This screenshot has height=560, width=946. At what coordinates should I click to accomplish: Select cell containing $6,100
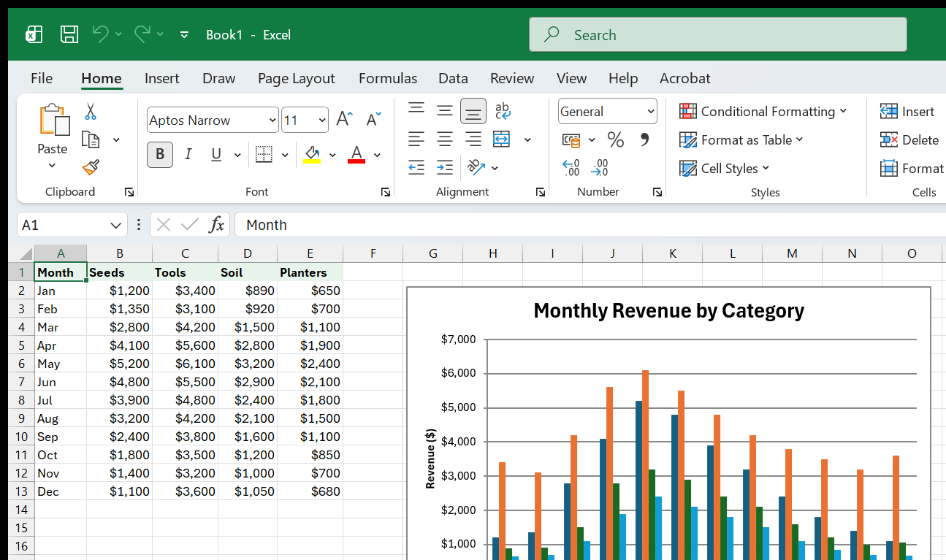tap(185, 364)
